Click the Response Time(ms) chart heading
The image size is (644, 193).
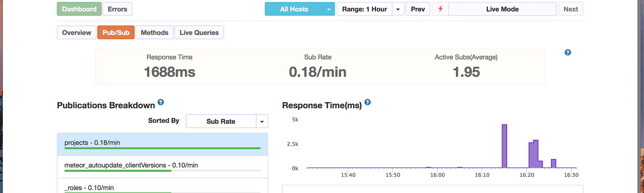click(x=322, y=105)
